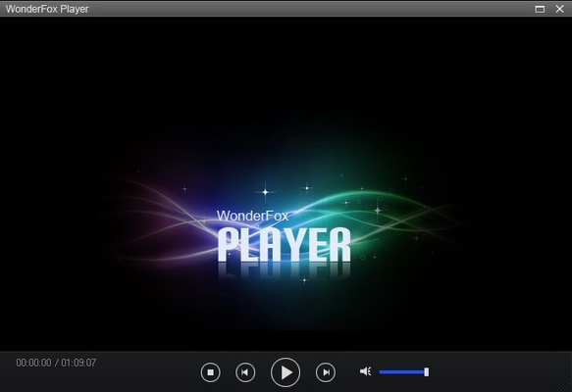Screen dimensions: 572x392
Task: Maximize the WonderFox Player window
Action: (540, 9)
